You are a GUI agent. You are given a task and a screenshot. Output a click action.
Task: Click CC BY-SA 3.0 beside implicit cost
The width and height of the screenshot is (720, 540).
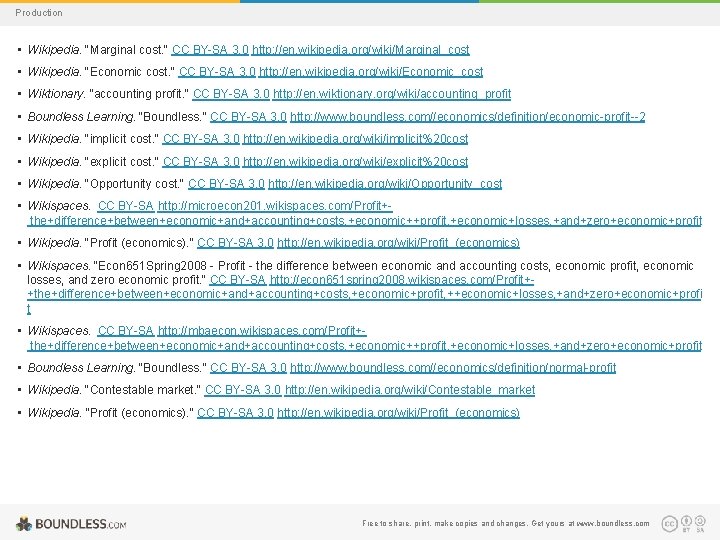201,139
